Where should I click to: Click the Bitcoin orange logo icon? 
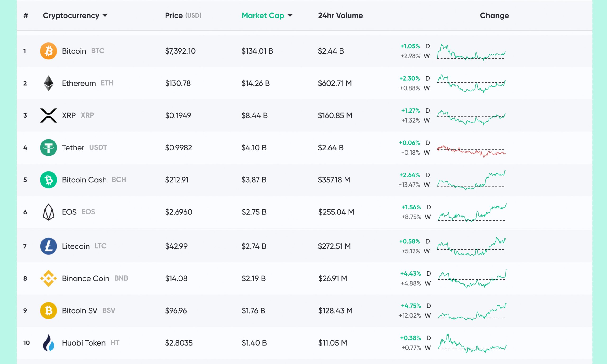(x=48, y=51)
